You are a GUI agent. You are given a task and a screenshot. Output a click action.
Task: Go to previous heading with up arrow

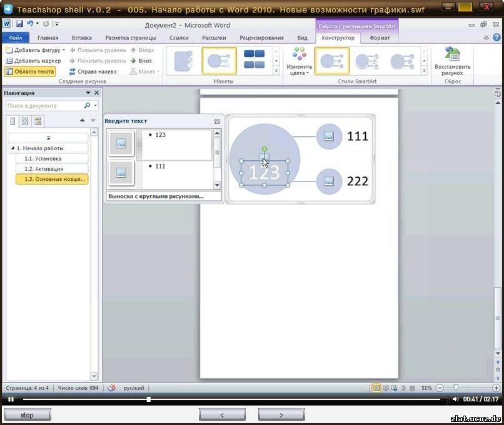83,120
